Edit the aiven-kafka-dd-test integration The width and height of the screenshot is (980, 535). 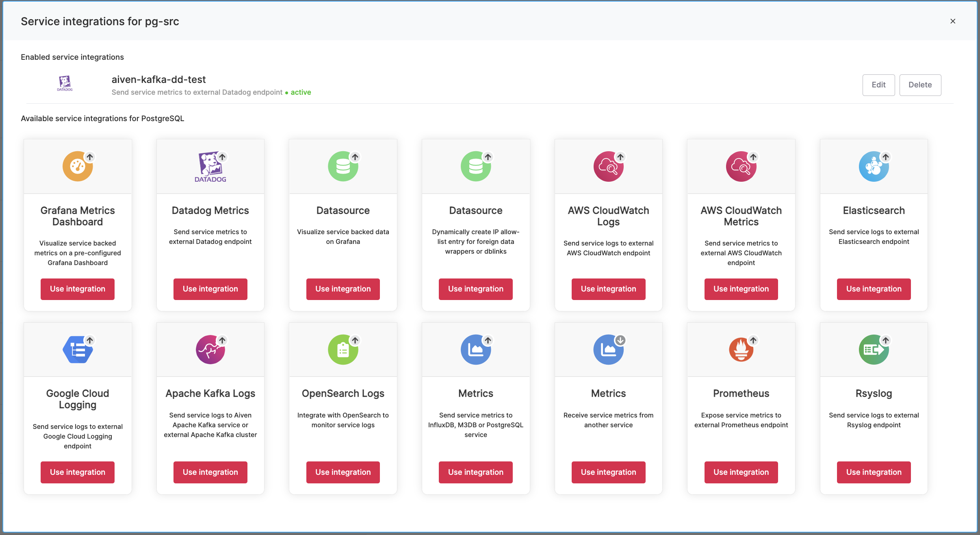click(878, 85)
